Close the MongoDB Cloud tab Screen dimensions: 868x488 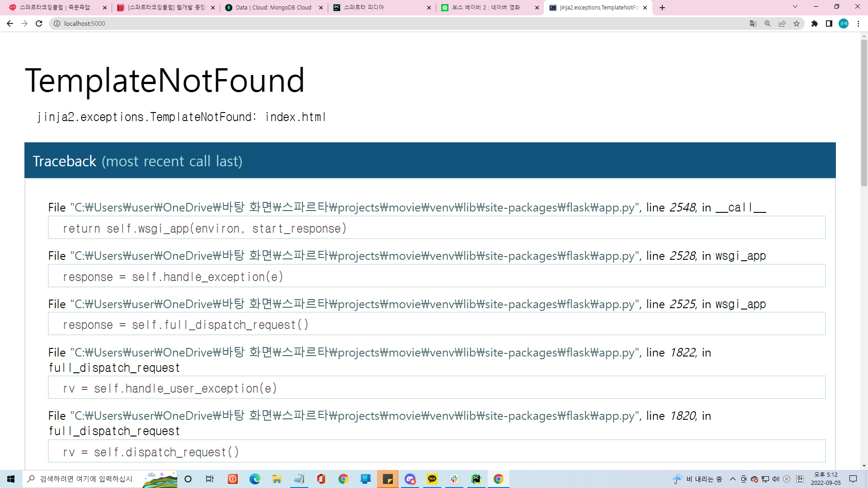coord(321,8)
